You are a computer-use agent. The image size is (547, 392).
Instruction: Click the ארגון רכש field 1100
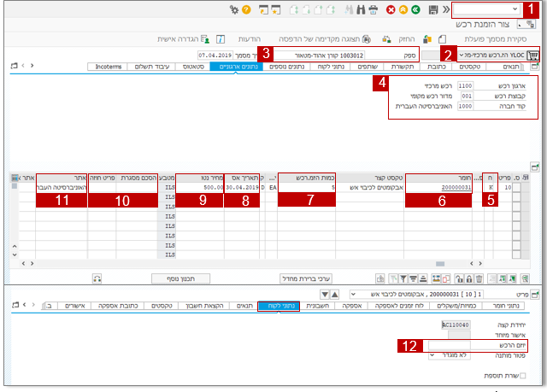click(465, 85)
